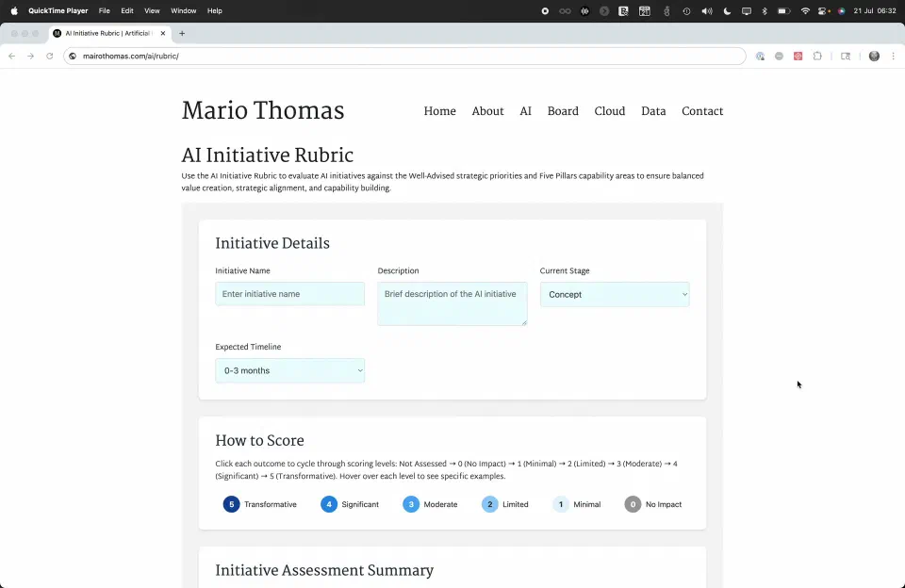
Task: Open the Bluetooth menu bar icon
Action: pyautogui.click(x=765, y=11)
